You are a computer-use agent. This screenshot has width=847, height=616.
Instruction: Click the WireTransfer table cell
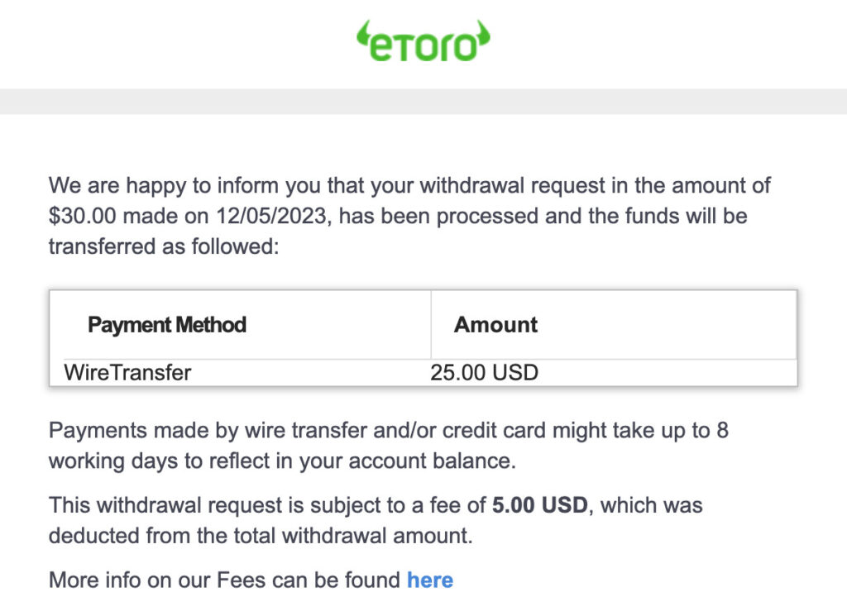(127, 372)
